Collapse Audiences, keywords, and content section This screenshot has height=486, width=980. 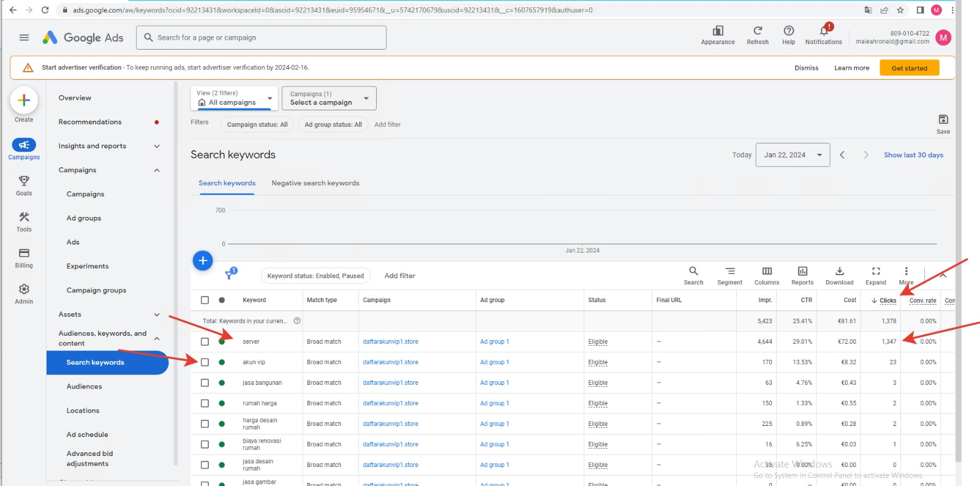157,338
